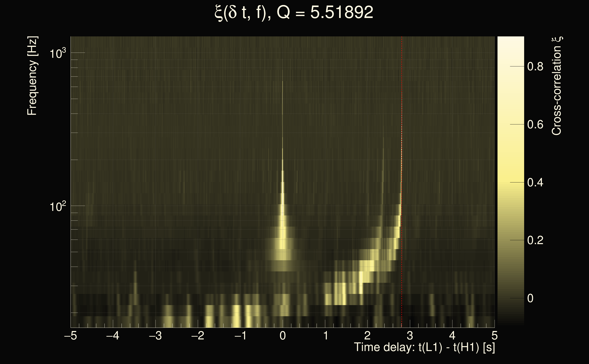The image size is (589, 364).
Task: Click the Cross-correlation ξ colorbar label
Action: pyautogui.click(x=556, y=86)
